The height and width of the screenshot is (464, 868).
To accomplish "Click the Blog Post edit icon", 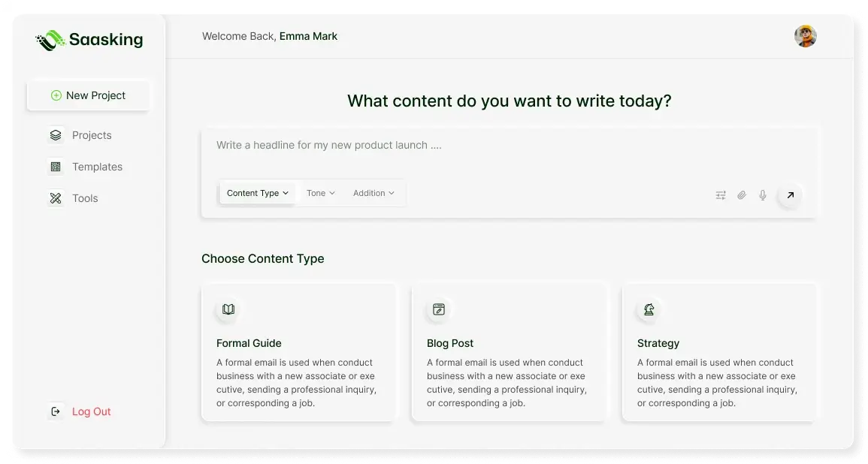I will point(438,309).
